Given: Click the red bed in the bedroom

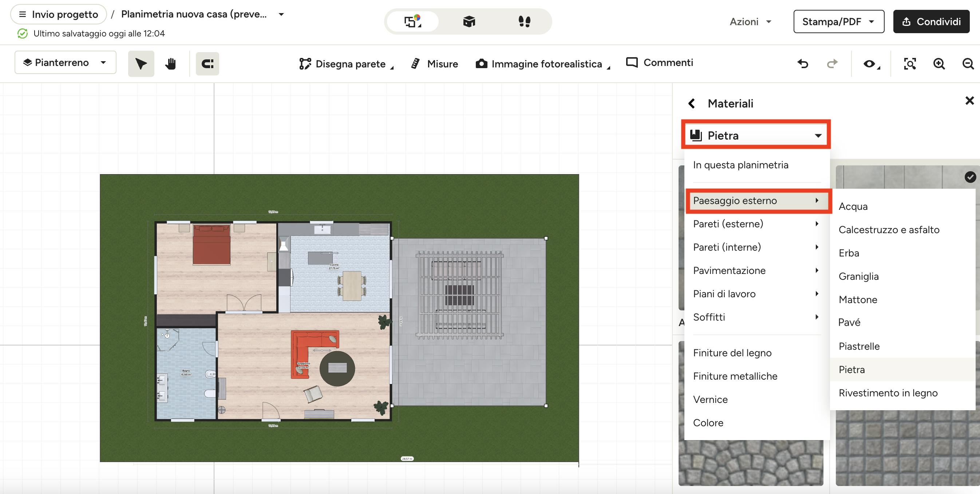Looking at the screenshot, I should tap(212, 244).
